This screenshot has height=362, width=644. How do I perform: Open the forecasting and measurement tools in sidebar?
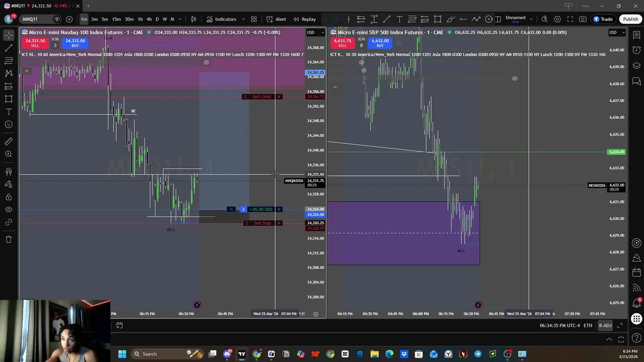[x=9, y=86]
